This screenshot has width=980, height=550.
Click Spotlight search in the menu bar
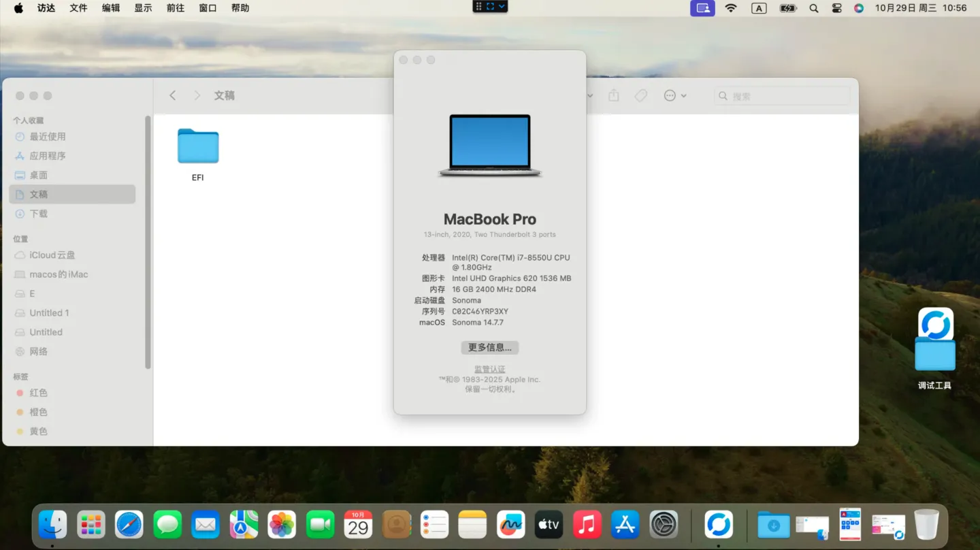[x=814, y=7]
